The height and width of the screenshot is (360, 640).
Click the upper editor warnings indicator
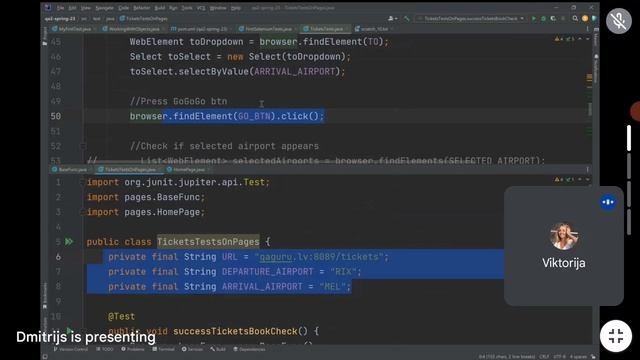[x=565, y=39]
